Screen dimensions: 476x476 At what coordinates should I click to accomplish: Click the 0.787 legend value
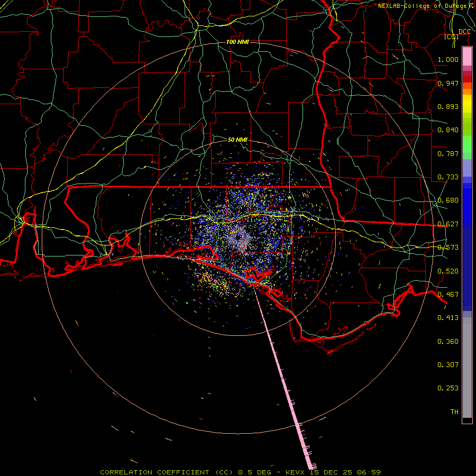[448, 153]
